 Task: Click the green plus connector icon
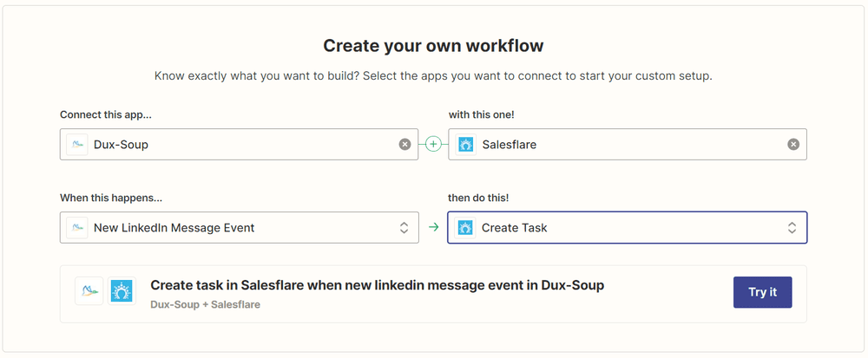pos(433,145)
